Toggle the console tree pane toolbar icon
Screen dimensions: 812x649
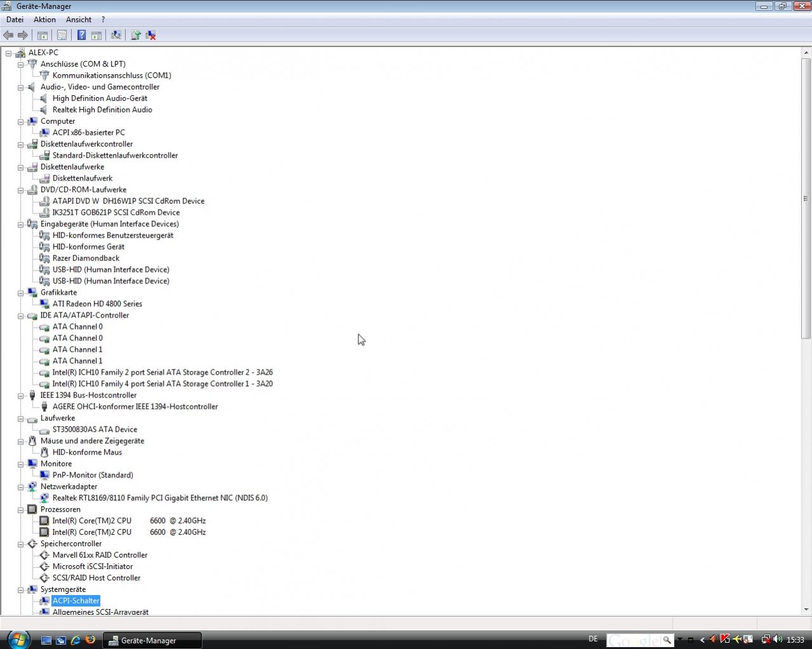(43, 35)
